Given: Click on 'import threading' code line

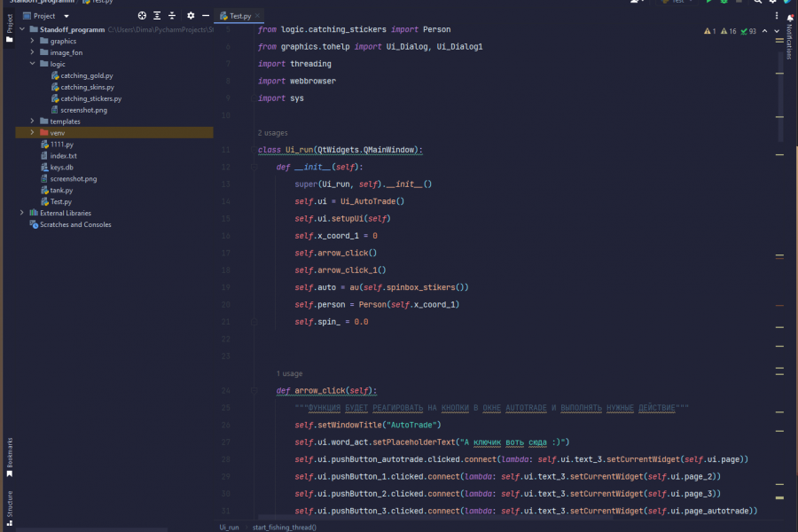Looking at the screenshot, I should [294, 64].
